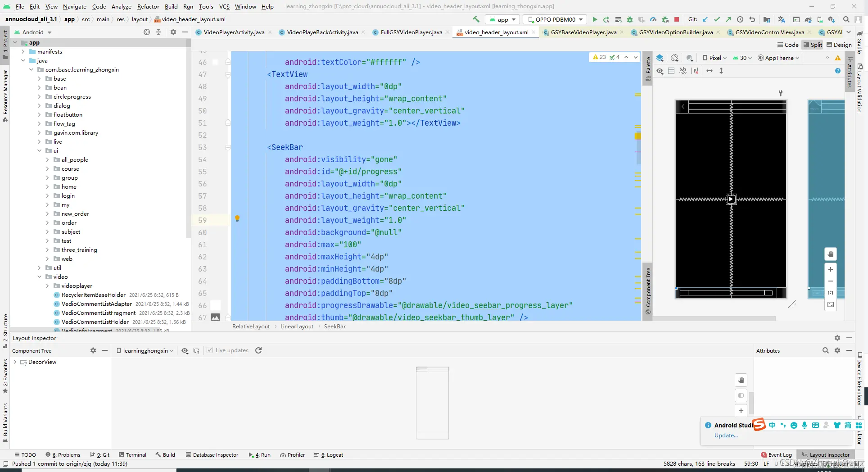This screenshot has height=472, width=868.
Task: Open Layout Inspector eye view options
Action: (185, 350)
